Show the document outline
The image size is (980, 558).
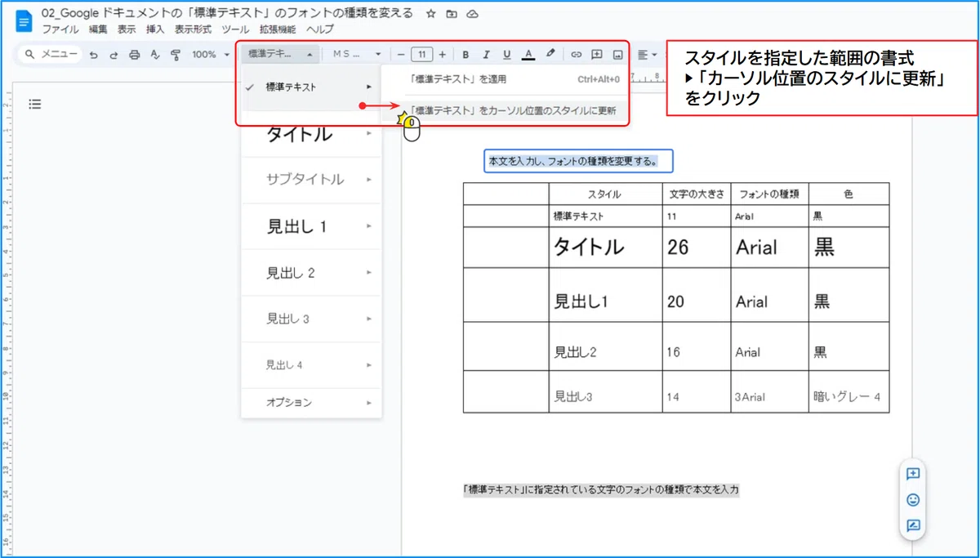point(35,104)
